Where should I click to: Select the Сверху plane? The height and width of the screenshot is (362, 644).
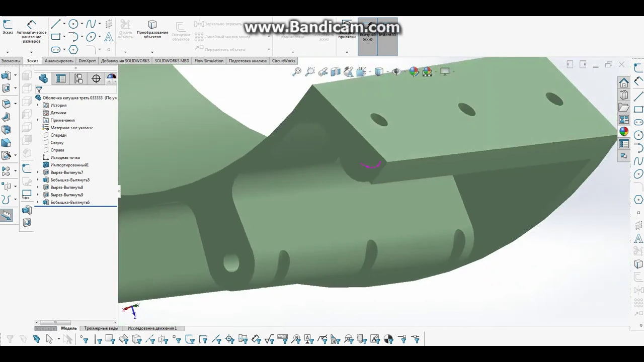[x=57, y=143]
